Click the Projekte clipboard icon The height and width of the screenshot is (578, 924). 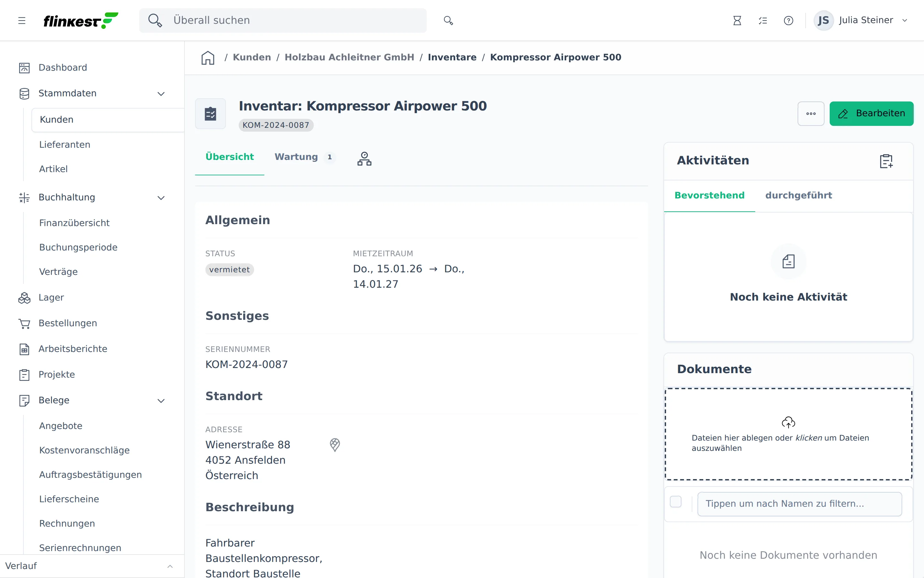pos(24,375)
